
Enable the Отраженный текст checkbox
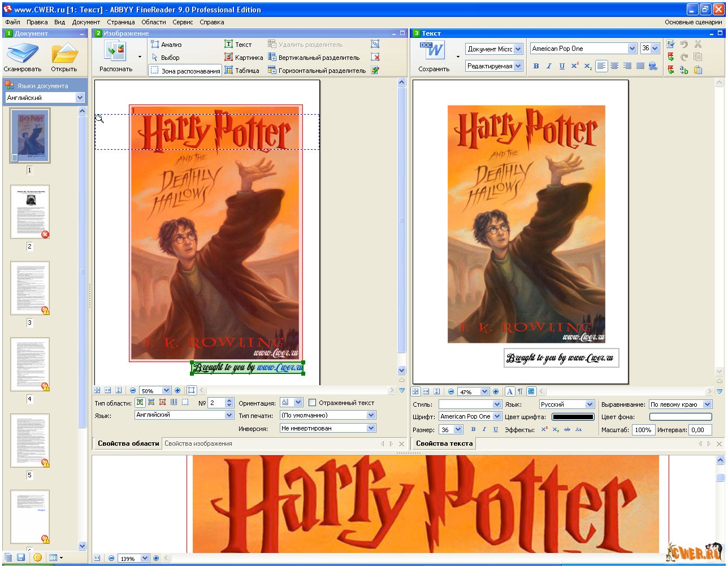point(312,403)
